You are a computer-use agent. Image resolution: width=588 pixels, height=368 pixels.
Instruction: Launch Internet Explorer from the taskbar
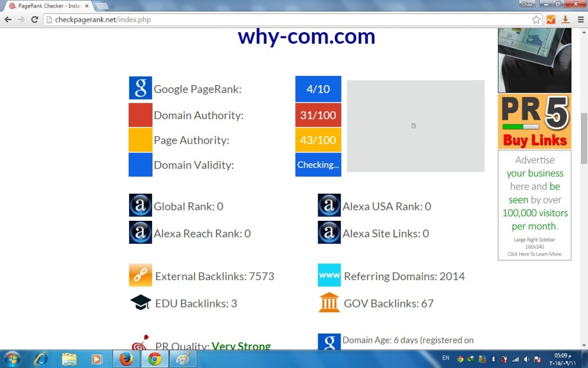(41, 359)
